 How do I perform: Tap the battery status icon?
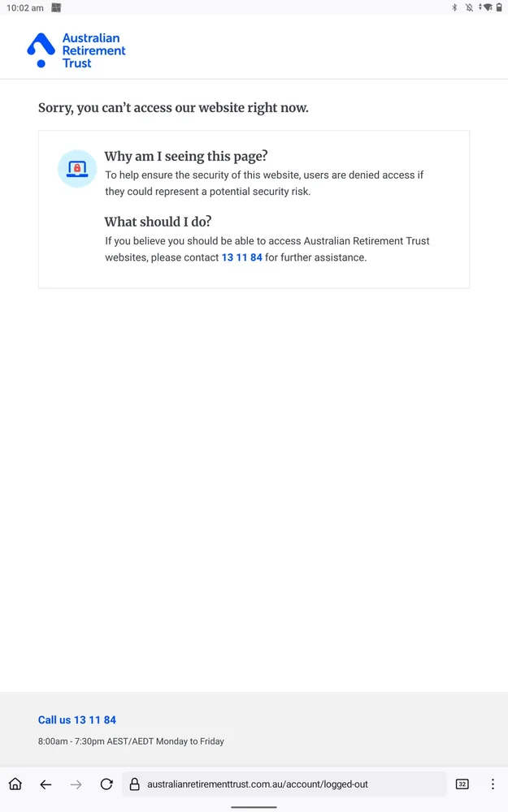click(x=499, y=7)
